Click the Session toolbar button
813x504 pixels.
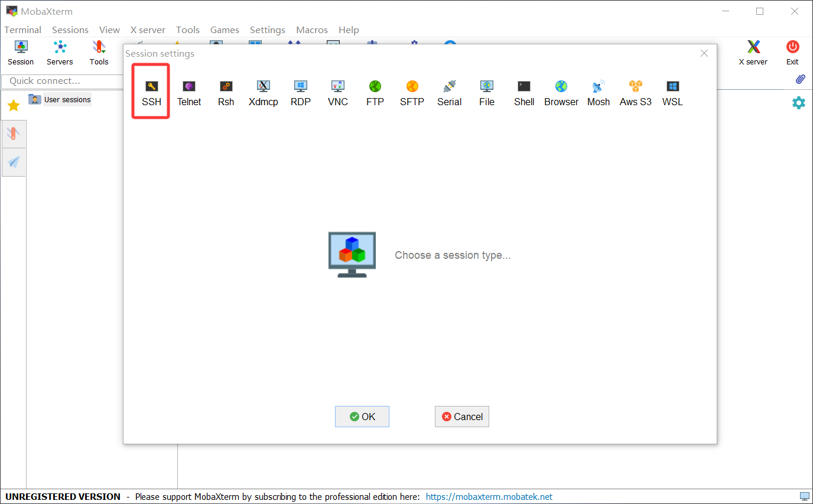21,53
